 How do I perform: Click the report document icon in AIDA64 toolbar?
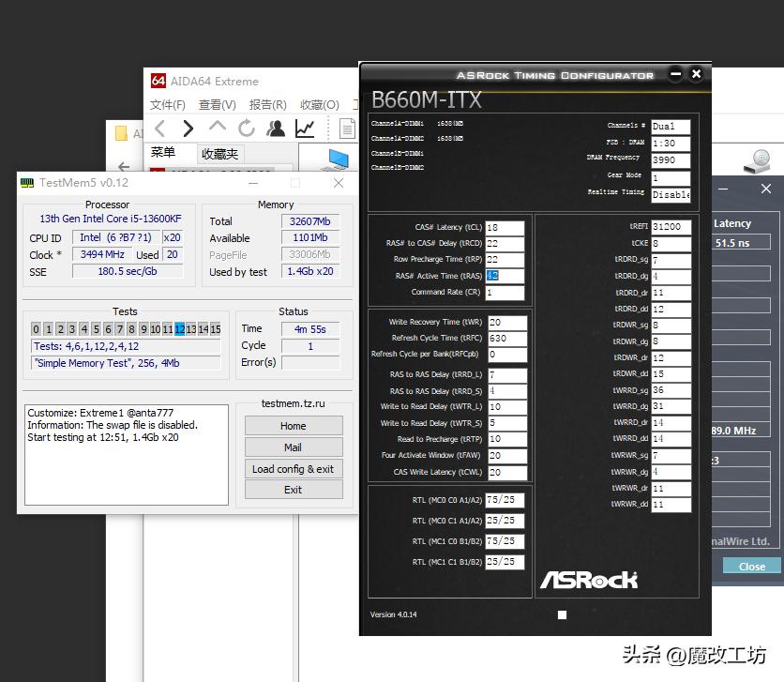tap(346, 129)
